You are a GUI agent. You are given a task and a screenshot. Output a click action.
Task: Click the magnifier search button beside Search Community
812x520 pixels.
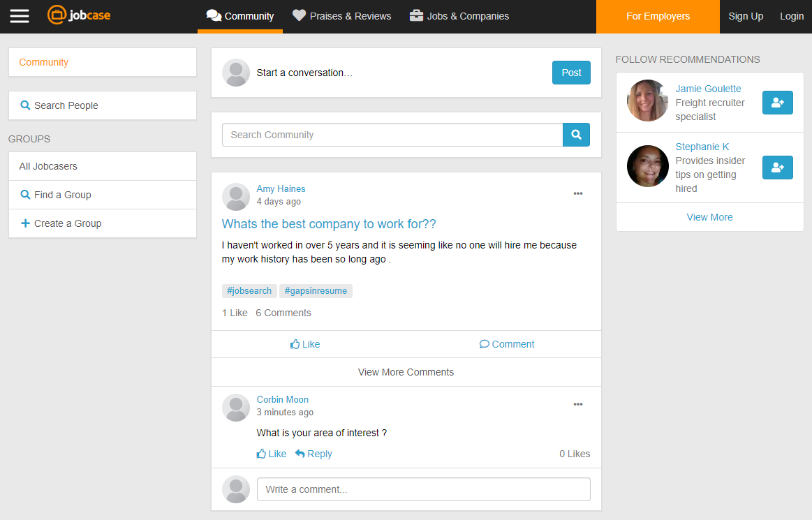point(576,135)
